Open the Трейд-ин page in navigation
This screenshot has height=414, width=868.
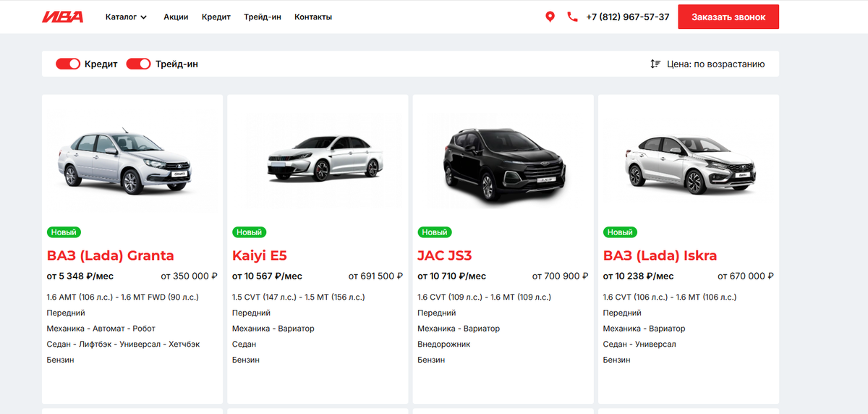(263, 17)
